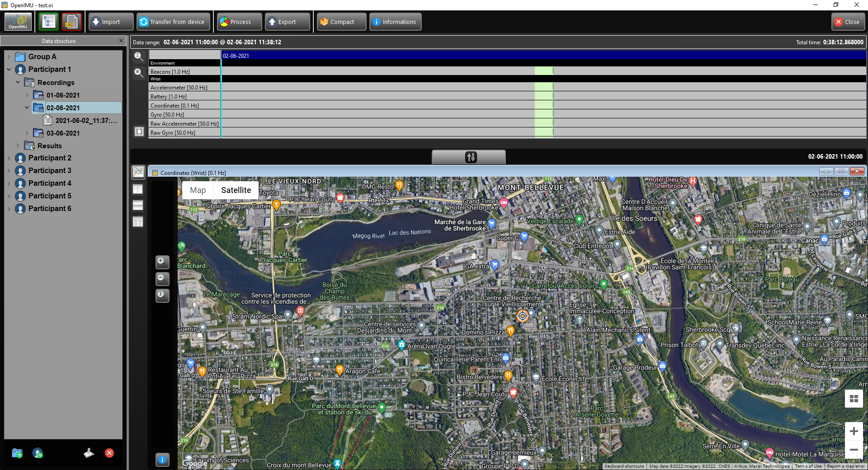Viewport: 868px width, 470px height.
Task: Click the OpenIMU logo button
Action: click(x=18, y=22)
